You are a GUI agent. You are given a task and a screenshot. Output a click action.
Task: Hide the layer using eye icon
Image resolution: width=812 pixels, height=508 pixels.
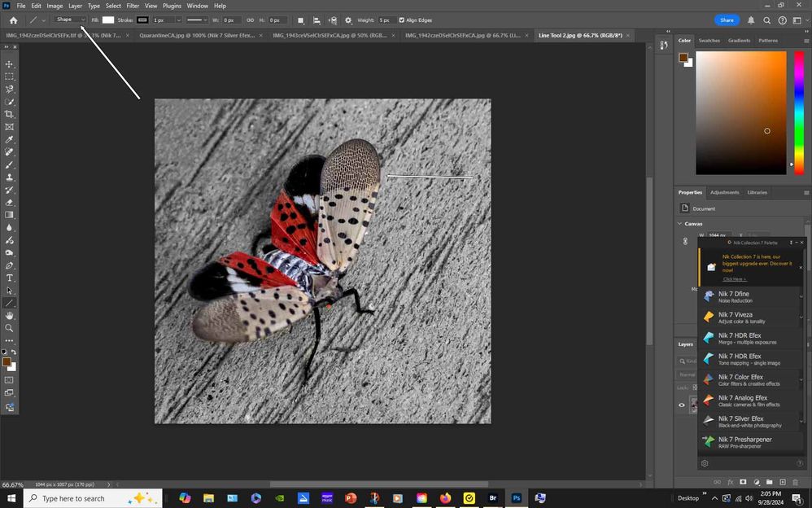click(682, 405)
